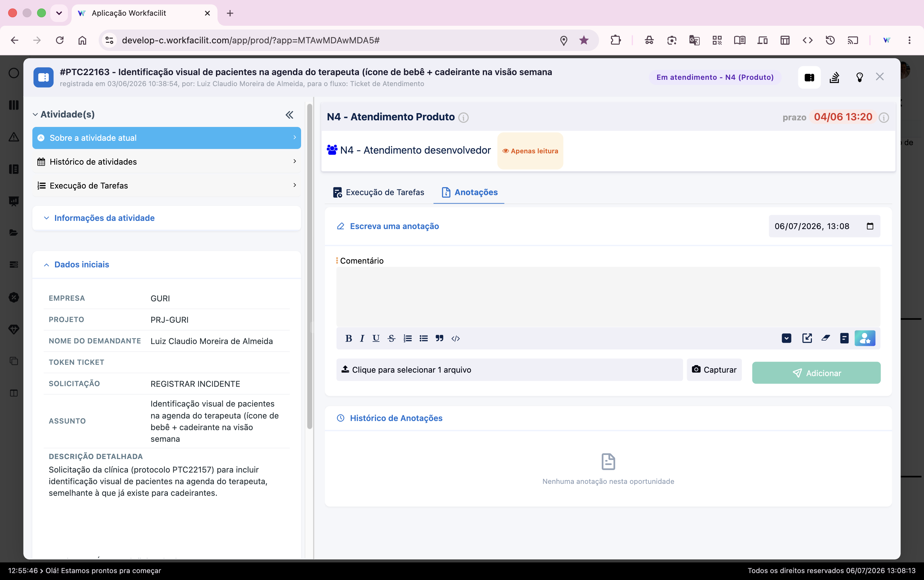Click info icon next to prazo date

pyautogui.click(x=884, y=118)
